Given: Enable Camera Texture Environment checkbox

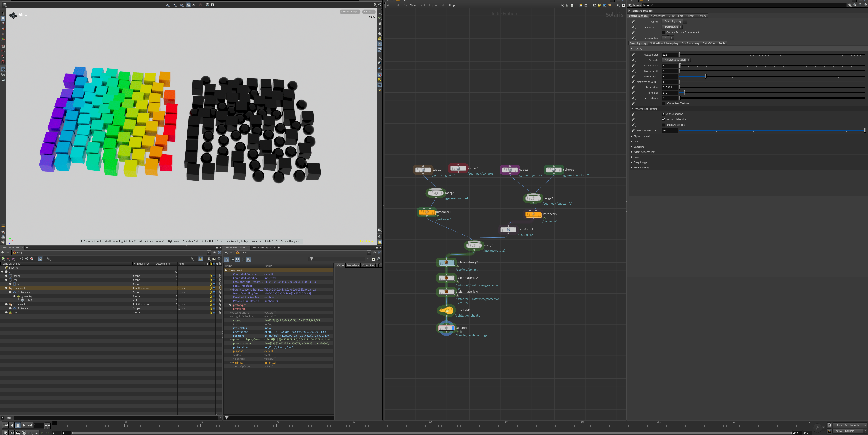Looking at the screenshot, I should click(x=663, y=33).
